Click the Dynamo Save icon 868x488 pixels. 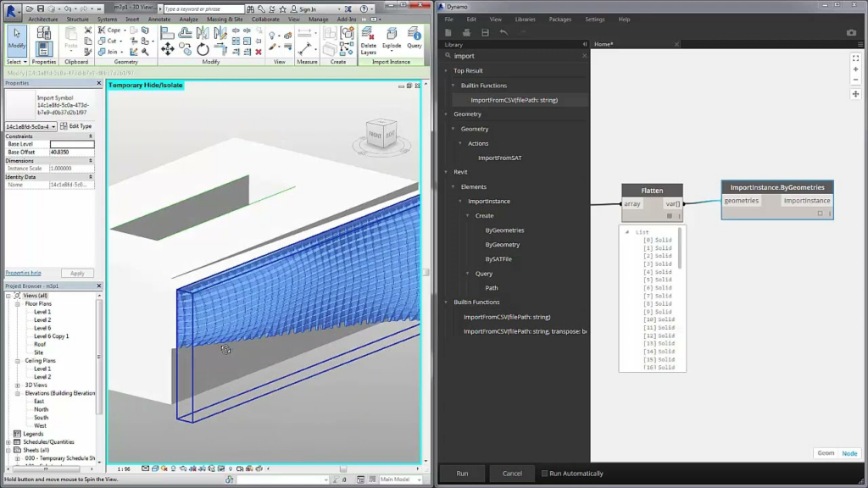pyautogui.click(x=486, y=33)
